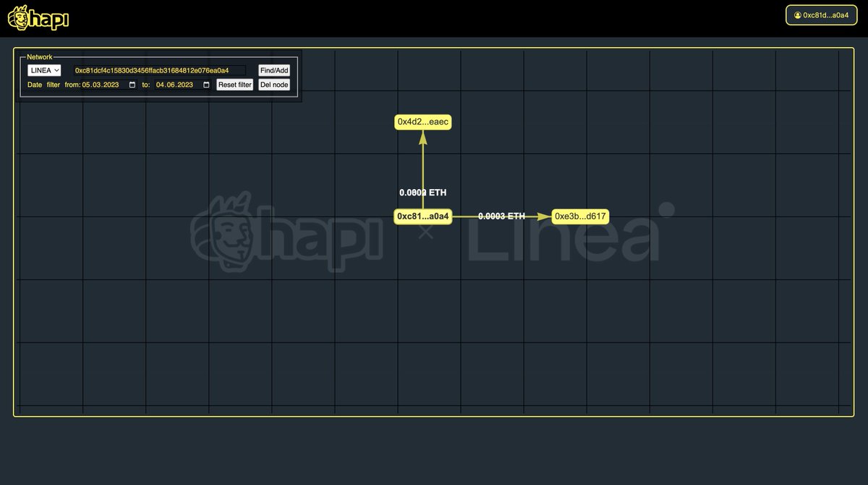The height and width of the screenshot is (485, 868).
Task: Select the 0xc81...a0a4 graph node
Action: [x=423, y=216]
